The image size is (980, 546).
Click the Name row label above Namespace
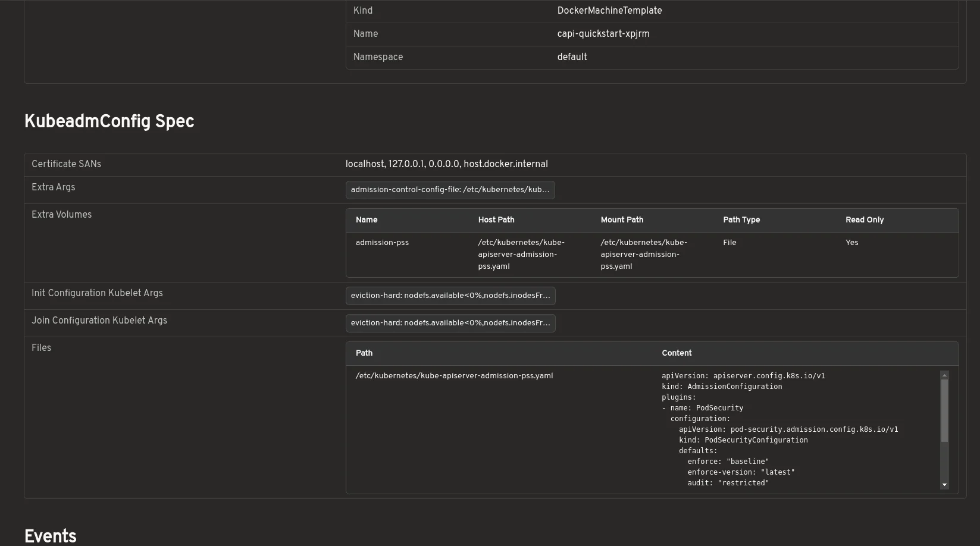[x=365, y=34]
